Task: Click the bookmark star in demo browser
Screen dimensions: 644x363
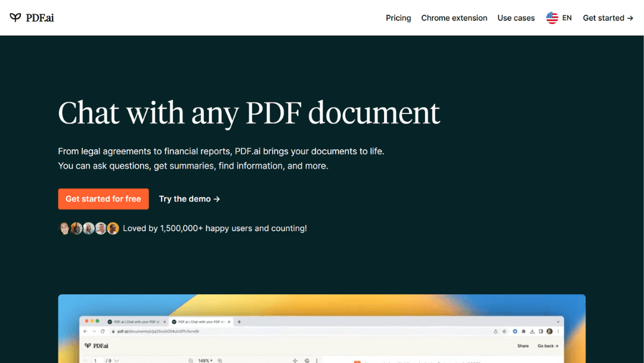Action: pos(504,331)
